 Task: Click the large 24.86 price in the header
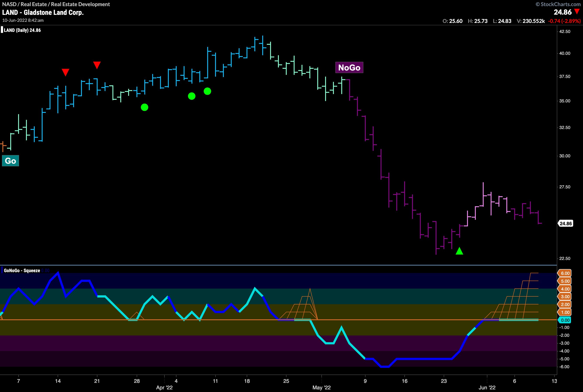tap(563, 12)
